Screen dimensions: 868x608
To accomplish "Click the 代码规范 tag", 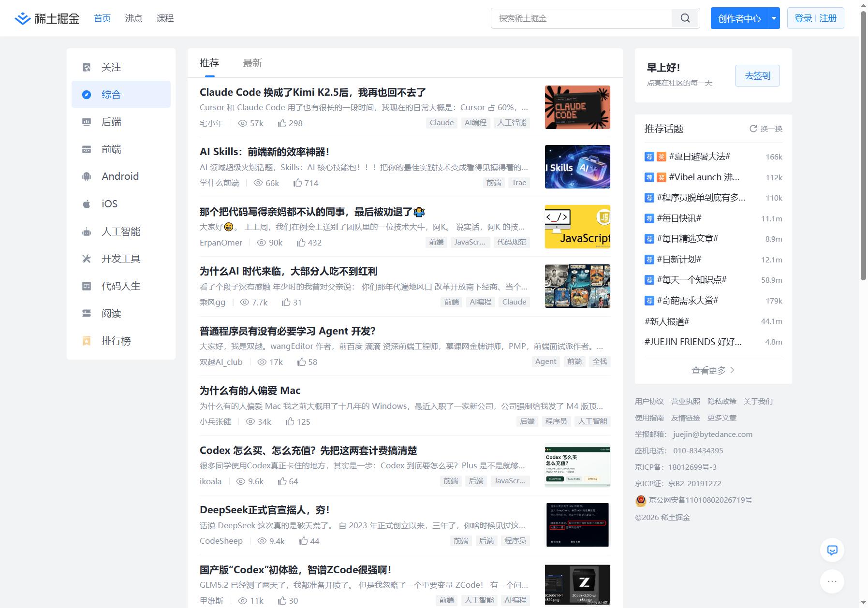I will [512, 242].
